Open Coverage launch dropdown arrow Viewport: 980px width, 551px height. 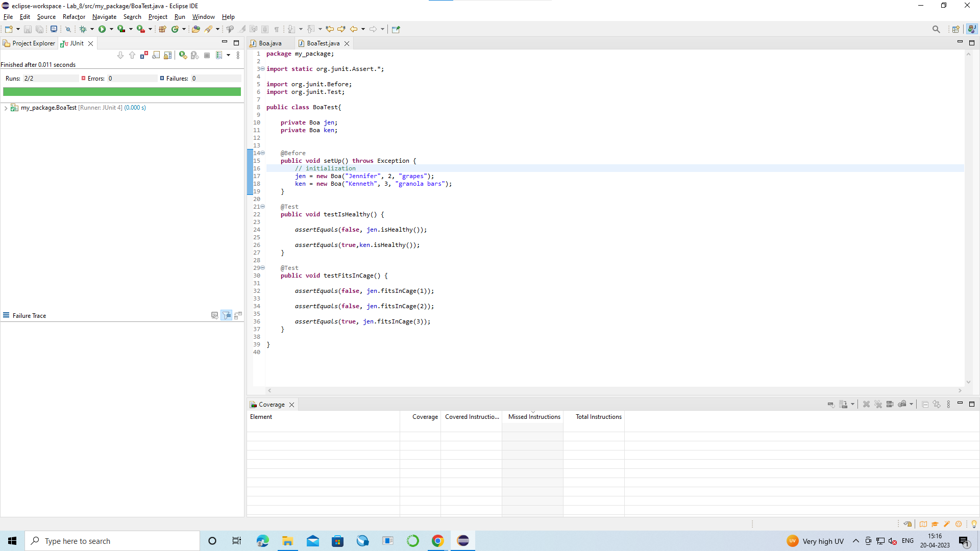coord(131,29)
